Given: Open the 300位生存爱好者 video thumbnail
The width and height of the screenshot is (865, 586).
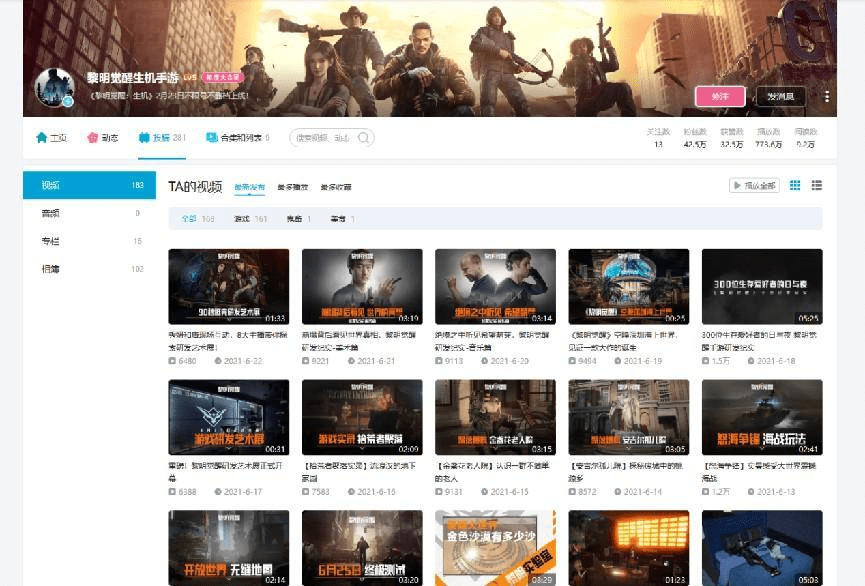Looking at the screenshot, I should coord(762,286).
